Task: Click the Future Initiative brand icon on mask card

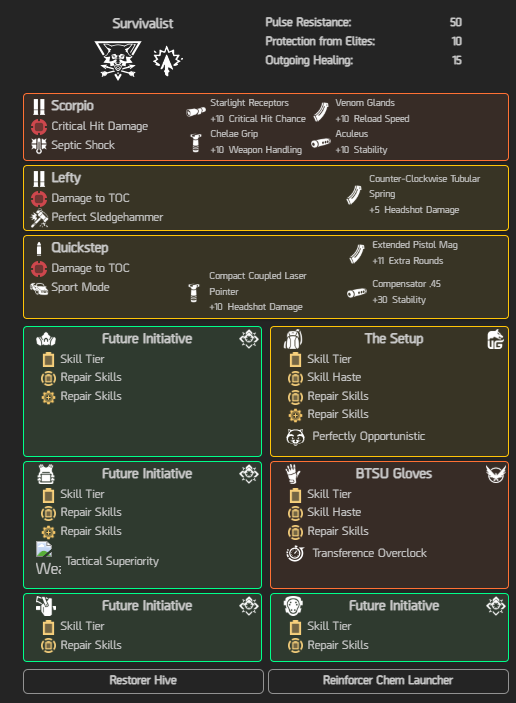Action: point(496,606)
